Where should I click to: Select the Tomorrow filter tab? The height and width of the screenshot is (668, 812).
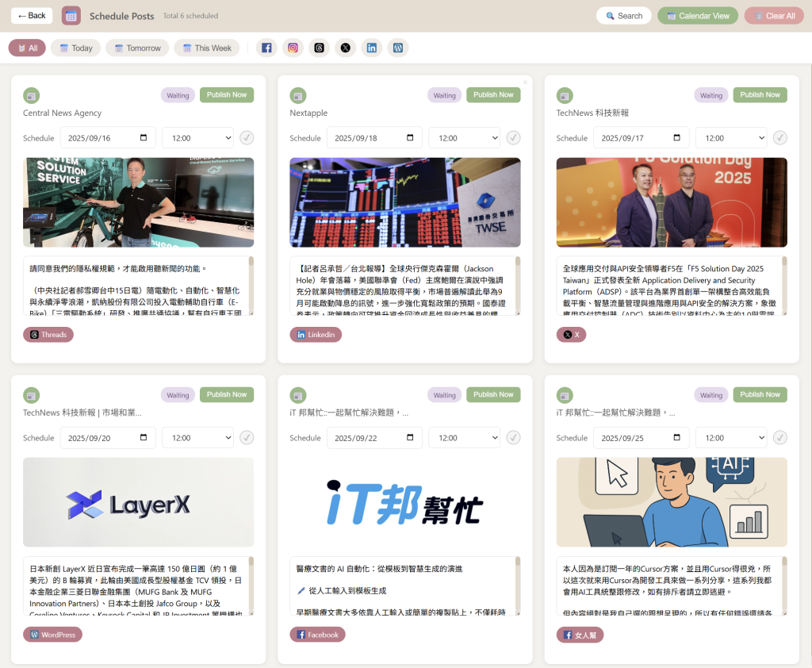pos(137,48)
